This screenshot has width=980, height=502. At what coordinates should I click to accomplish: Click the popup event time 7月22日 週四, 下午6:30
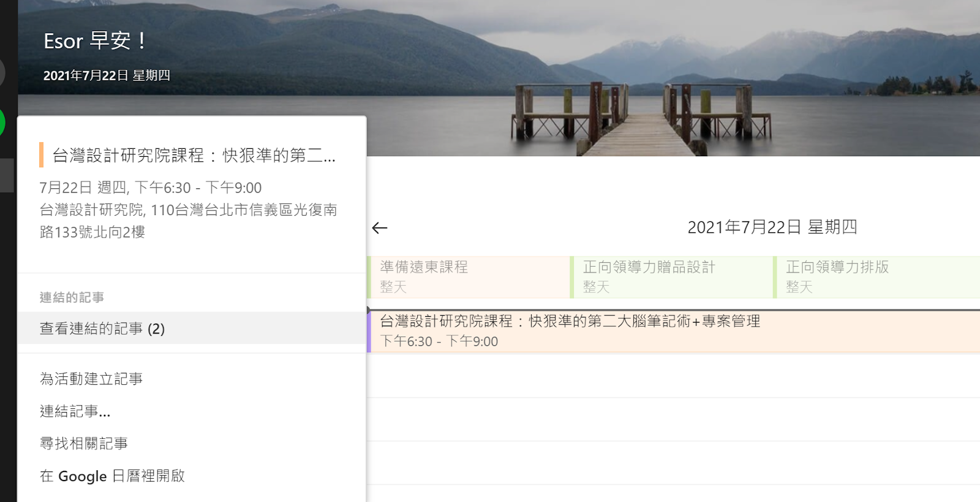[x=151, y=188]
